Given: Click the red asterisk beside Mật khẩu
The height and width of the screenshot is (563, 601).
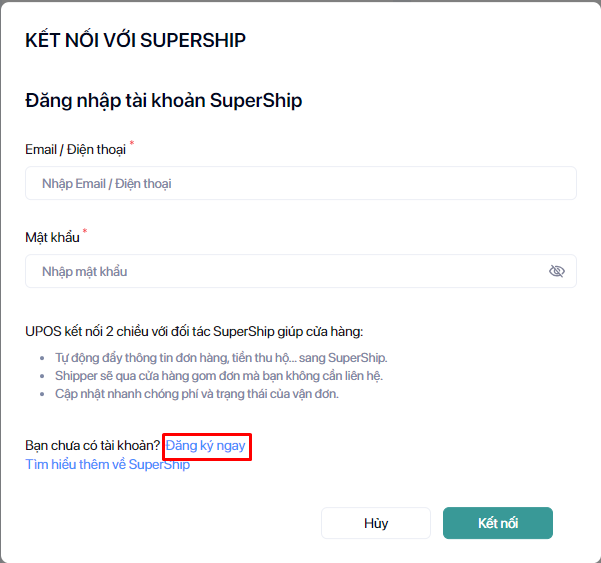Looking at the screenshot, I should 85,232.
